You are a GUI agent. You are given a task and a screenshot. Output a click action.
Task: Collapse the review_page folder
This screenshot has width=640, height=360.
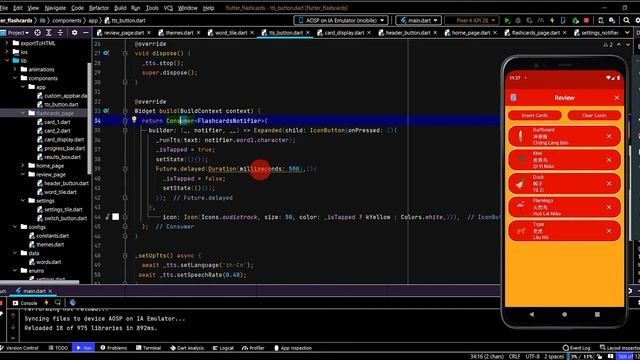coord(23,174)
